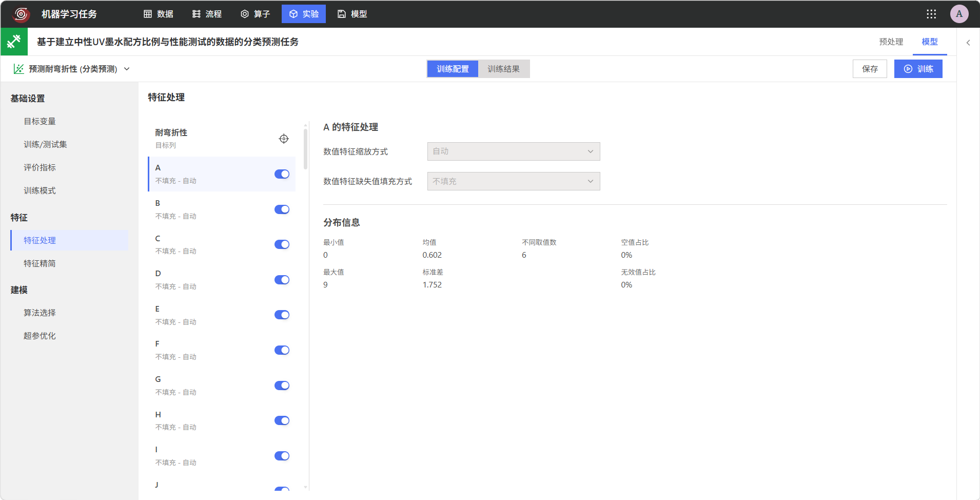980x500 pixels.
Task: Click the mean value 0.602
Action: pyautogui.click(x=432, y=255)
